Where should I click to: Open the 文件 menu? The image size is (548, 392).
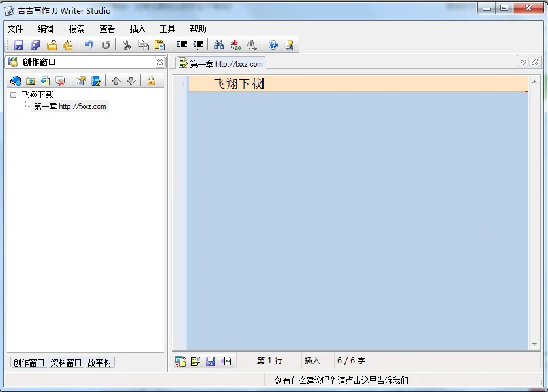click(x=15, y=29)
